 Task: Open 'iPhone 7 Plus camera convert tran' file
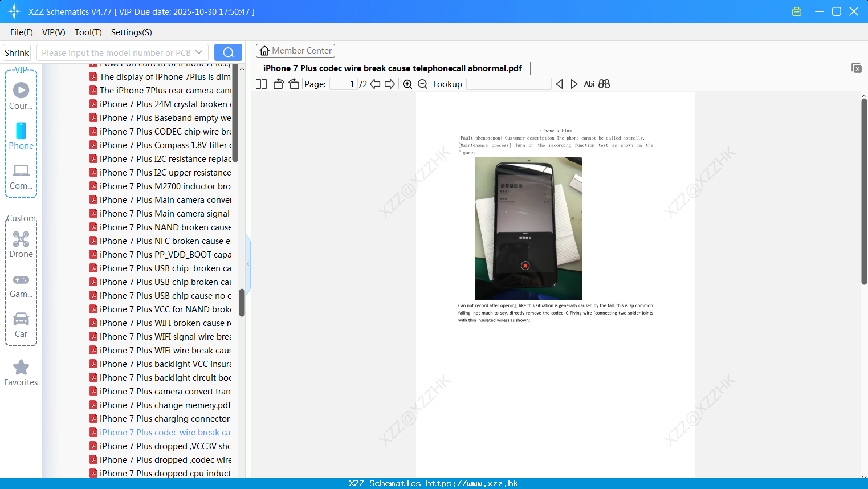[x=161, y=392]
